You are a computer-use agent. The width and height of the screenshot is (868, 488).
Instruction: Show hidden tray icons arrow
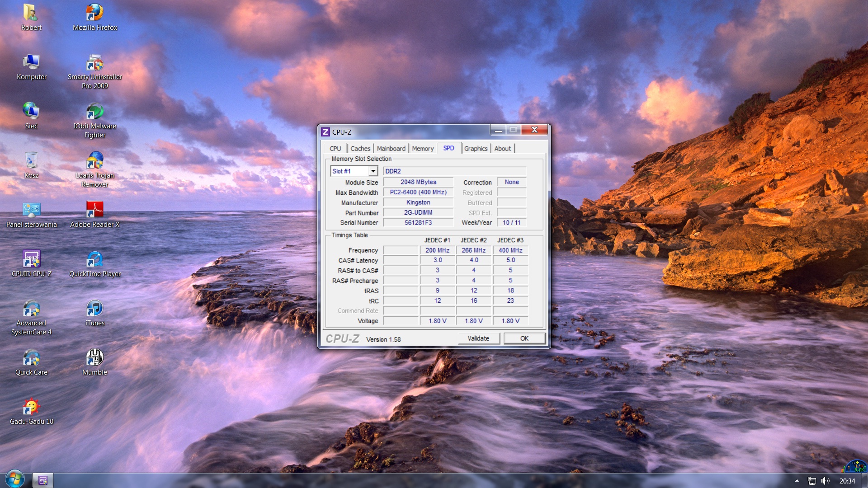797,481
